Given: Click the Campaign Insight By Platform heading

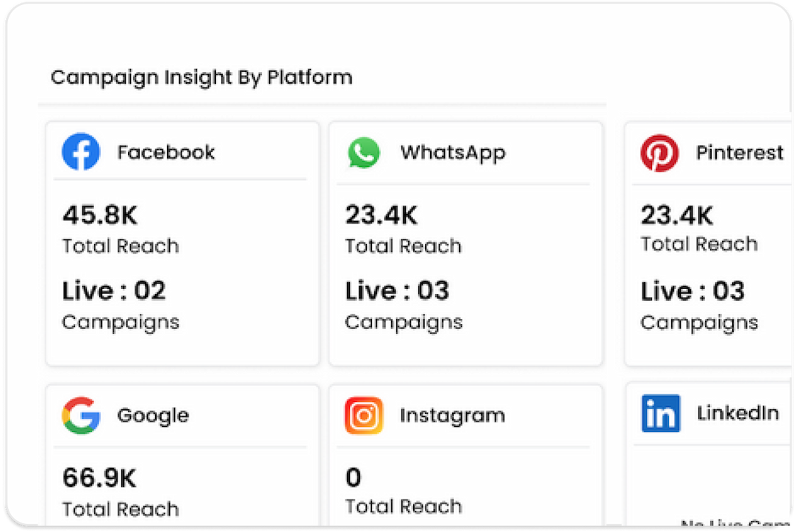Looking at the screenshot, I should click(201, 77).
